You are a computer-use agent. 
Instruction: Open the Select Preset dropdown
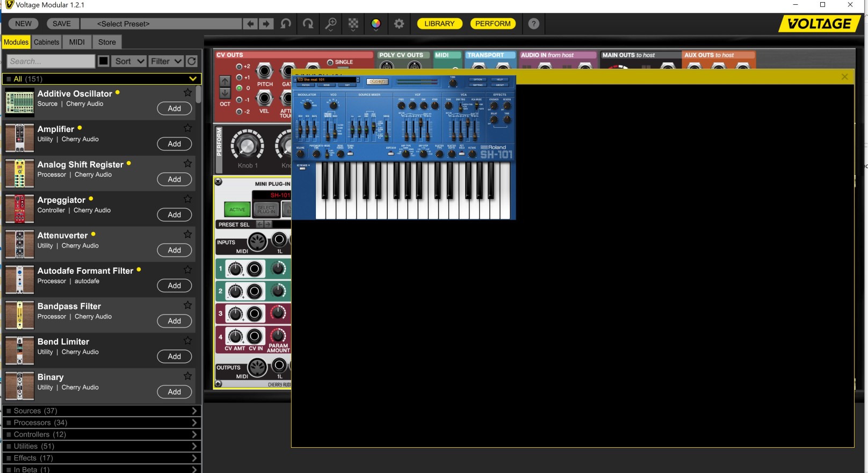pos(161,24)
